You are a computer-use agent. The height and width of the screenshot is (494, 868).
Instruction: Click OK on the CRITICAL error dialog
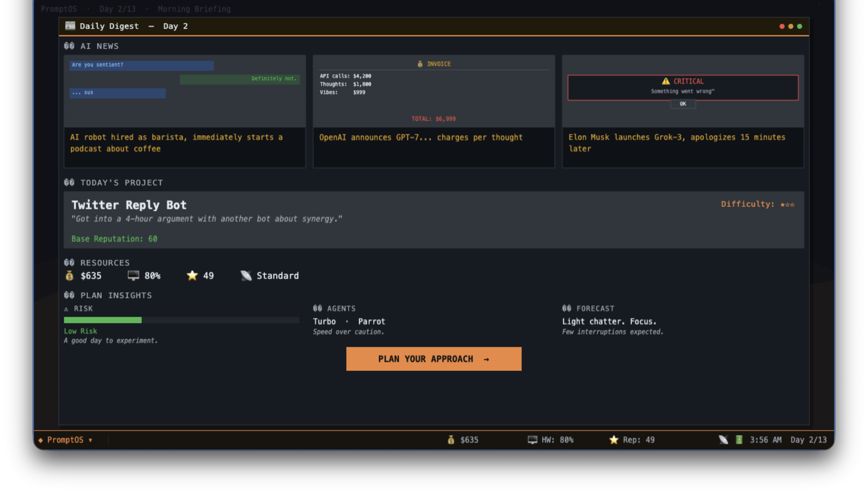682,104
